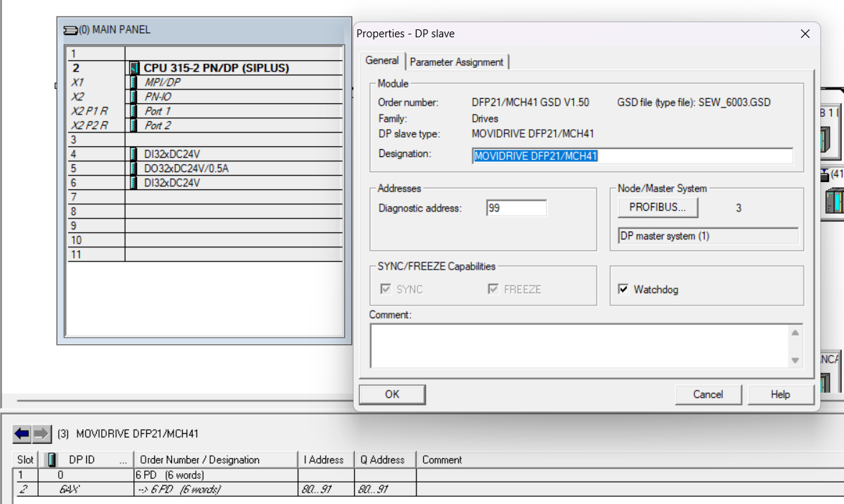Click the DP master system (1) field

(708, 236)
